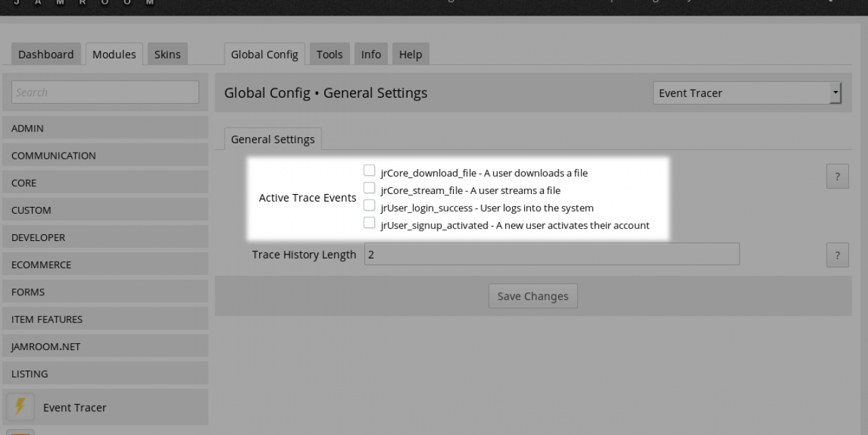Check the jrCore_stream_file event box
The image size is (868, 435).
click(370, 187)
